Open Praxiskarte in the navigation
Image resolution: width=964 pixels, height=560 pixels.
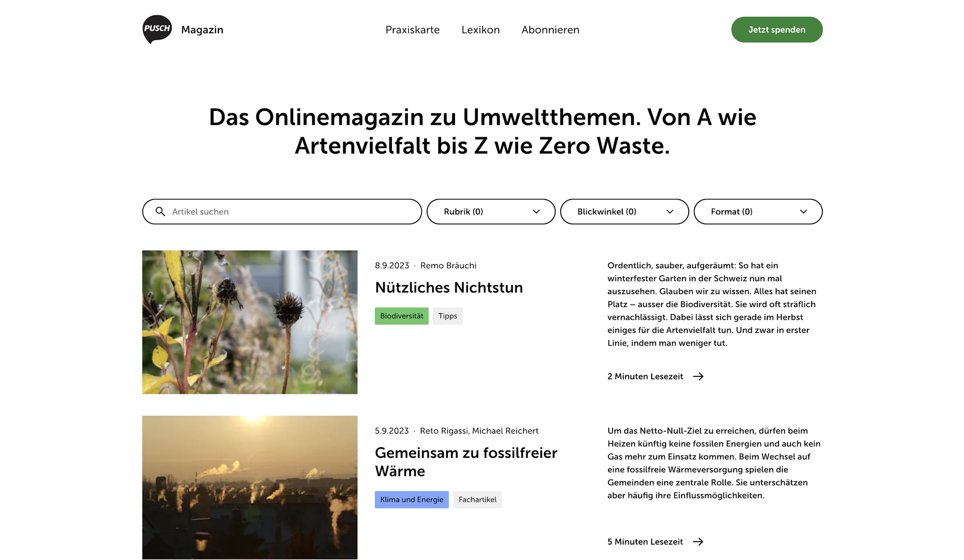[x=413, y=30]
